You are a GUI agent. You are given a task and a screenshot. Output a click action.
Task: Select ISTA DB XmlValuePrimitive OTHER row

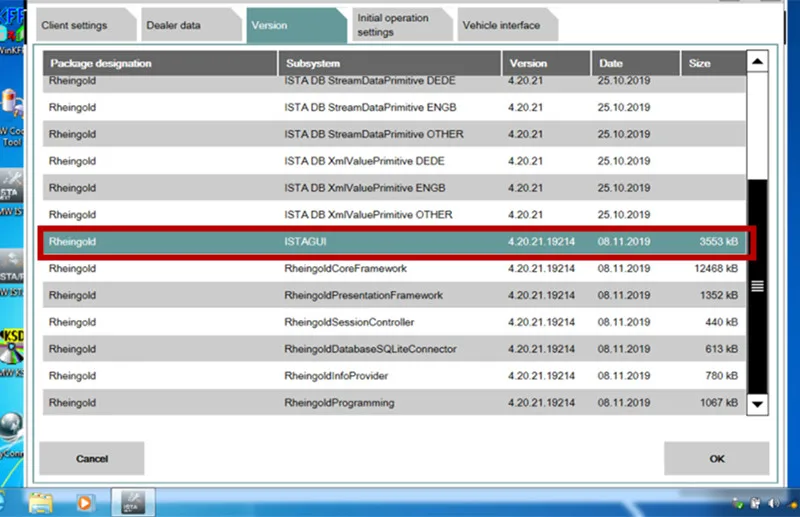[394, 215]
